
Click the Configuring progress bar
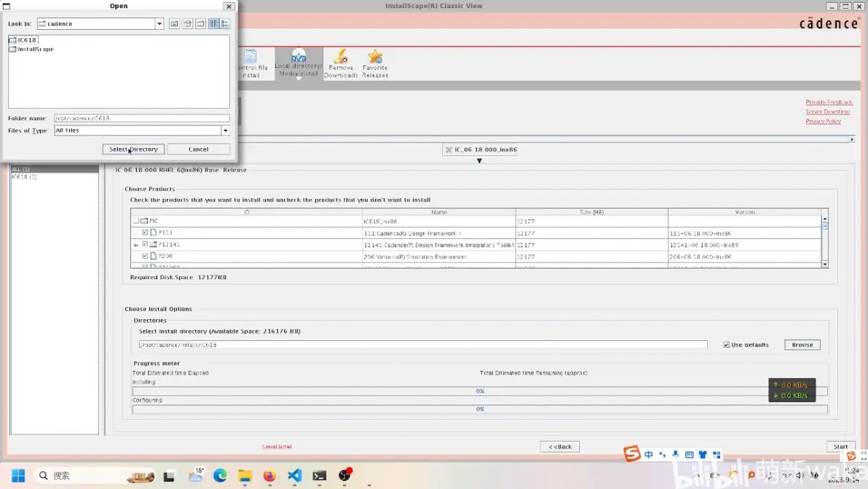coord(480,409)
